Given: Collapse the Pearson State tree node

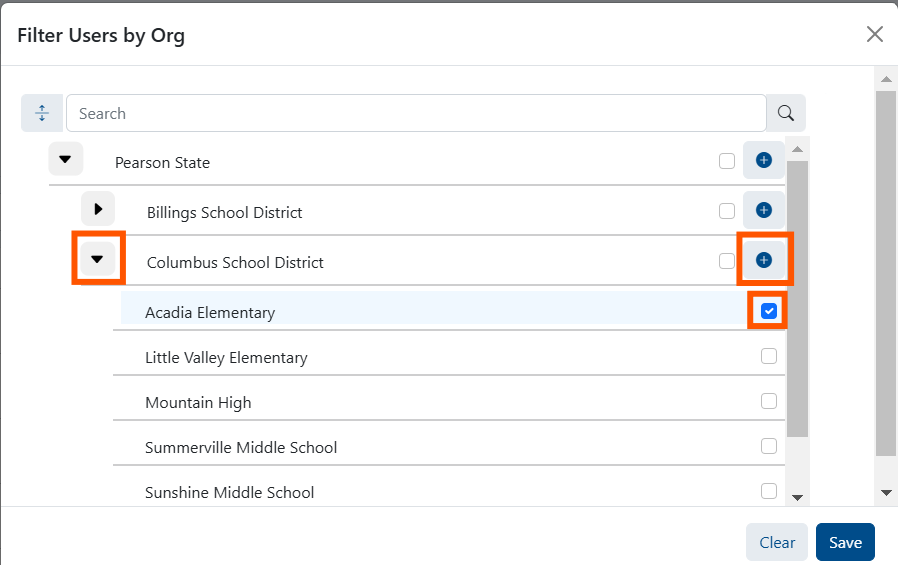Looking at the screenshot, I should (66, 159).
